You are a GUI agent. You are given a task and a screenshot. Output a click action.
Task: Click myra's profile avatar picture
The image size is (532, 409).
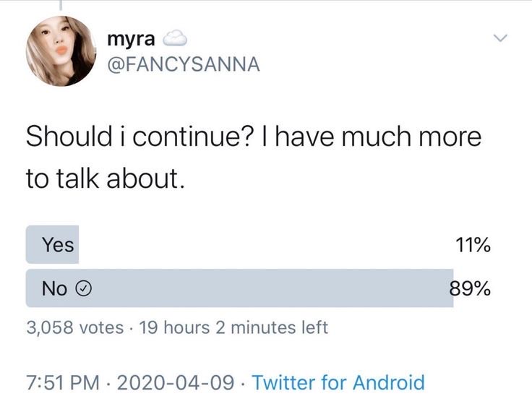61,51
